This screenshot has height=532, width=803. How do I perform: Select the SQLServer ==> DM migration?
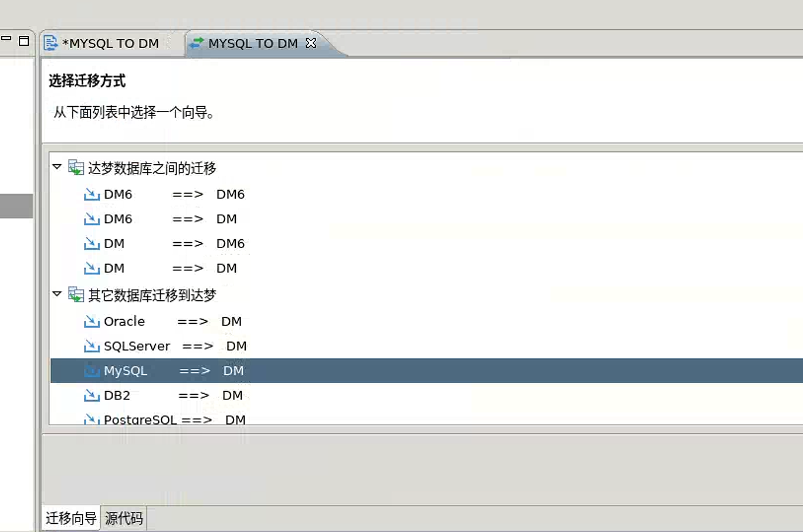click(x=175, y=346)
